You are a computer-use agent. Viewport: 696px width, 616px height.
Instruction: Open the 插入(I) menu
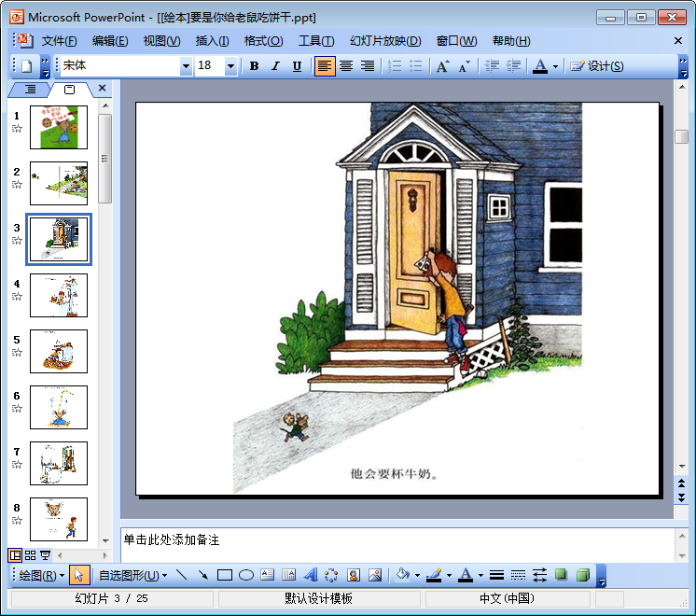[x=212, y=41]
